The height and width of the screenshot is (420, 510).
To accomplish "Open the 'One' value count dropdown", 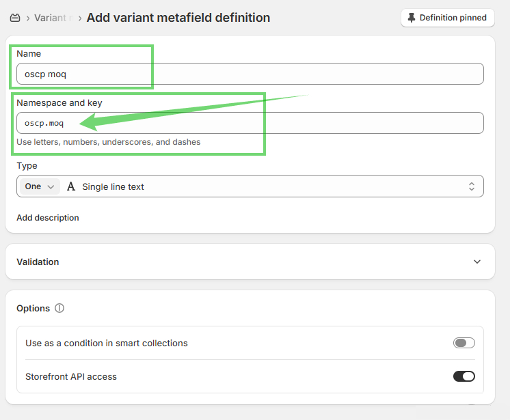I will (39, 186).
